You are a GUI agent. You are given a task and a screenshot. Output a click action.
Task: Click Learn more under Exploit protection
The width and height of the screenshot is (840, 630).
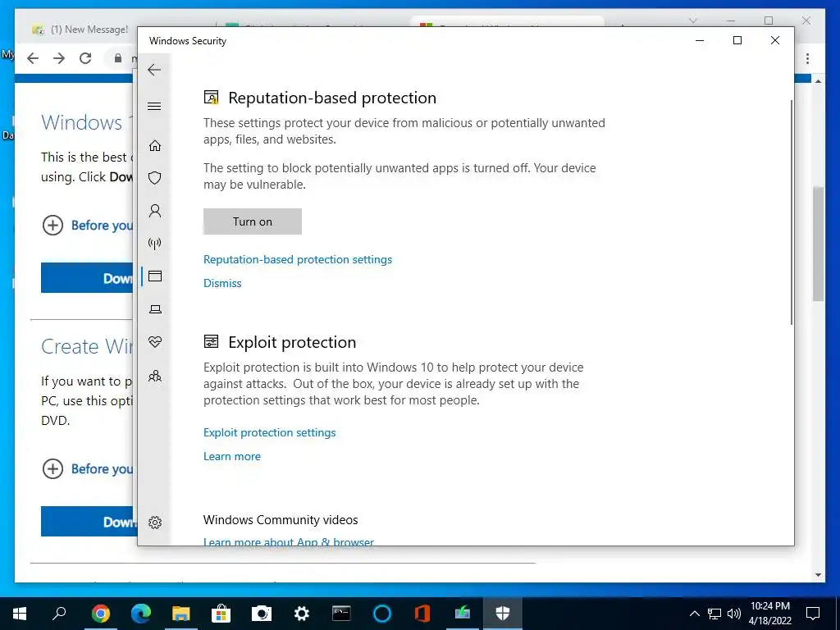(x=232, y=456)
